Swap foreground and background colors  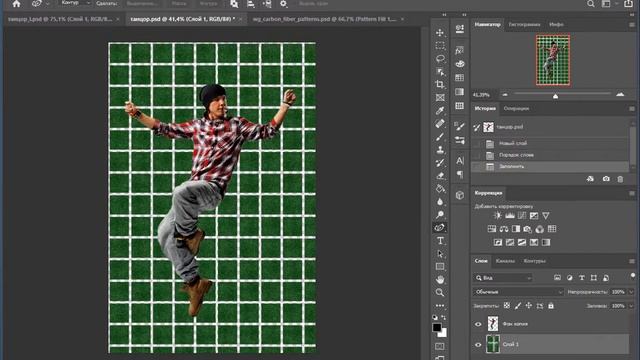tap(444, 318)
